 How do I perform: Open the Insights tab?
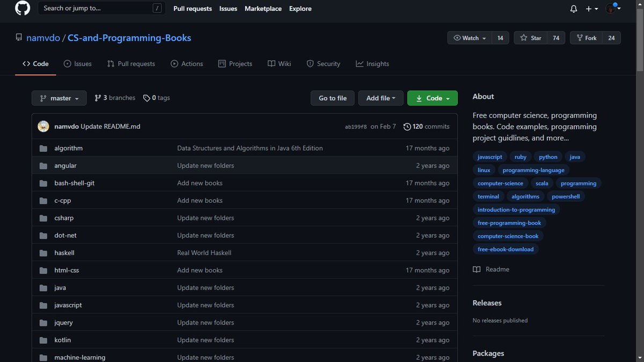point(372,64)
